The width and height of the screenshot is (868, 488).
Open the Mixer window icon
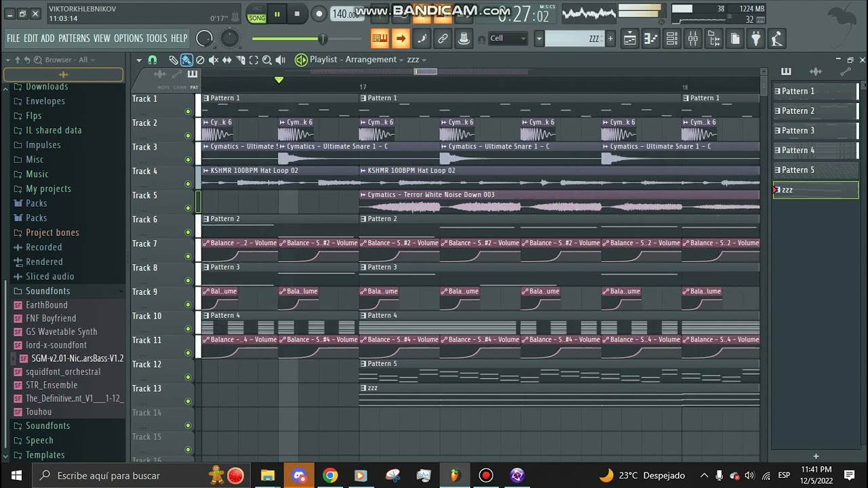pos(692,39)
